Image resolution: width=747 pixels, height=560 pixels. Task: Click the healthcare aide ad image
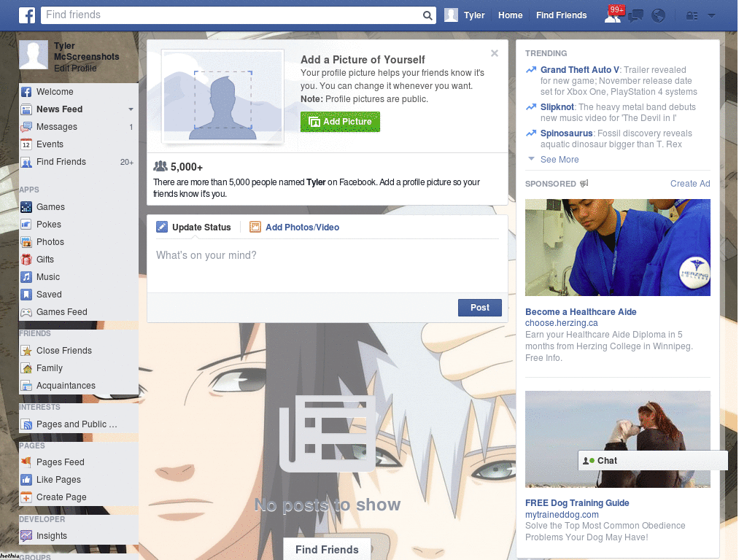617,248
